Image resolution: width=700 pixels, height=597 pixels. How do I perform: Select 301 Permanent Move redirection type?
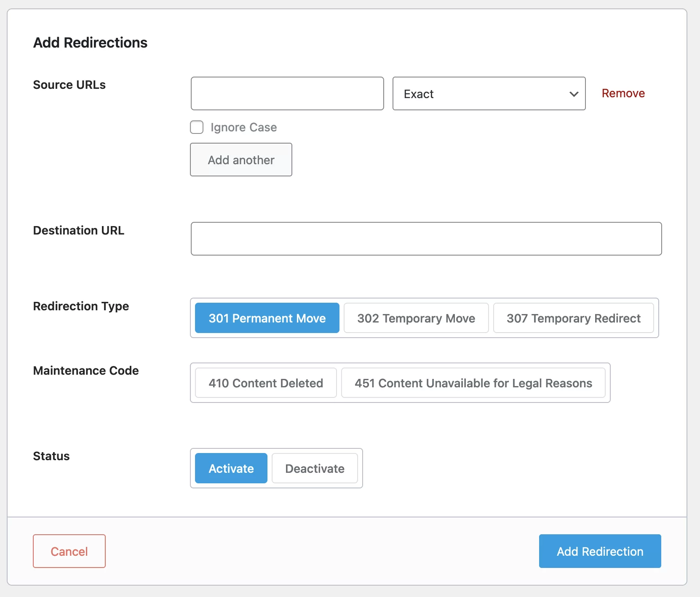267,318
